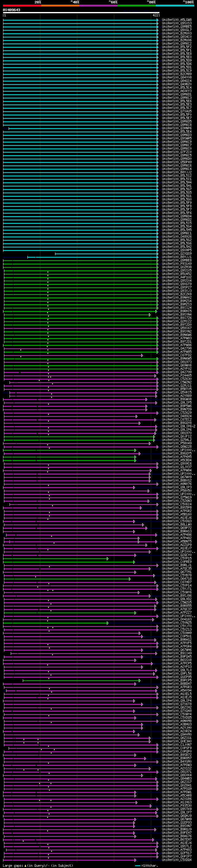Screen dimensions: 197x868
Task: Open hit UniRef100_Q8GVK4
Action: tap(177, 775)
